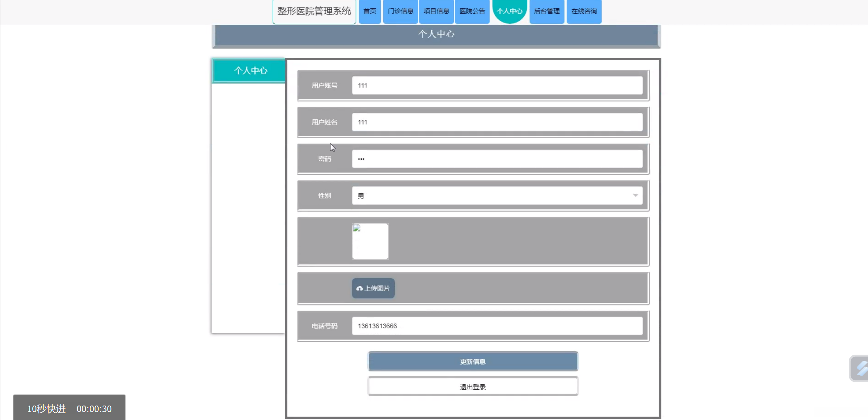Select 个人中心 in the left sidebar
Viewport: 868px width, 420px height.
pos(250,71)
